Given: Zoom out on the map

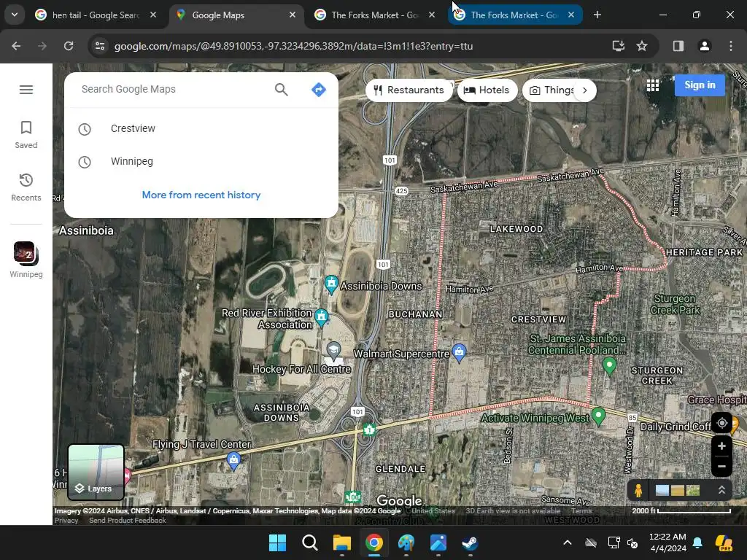Looking at the screenshot, I should (x=721, y=466).
